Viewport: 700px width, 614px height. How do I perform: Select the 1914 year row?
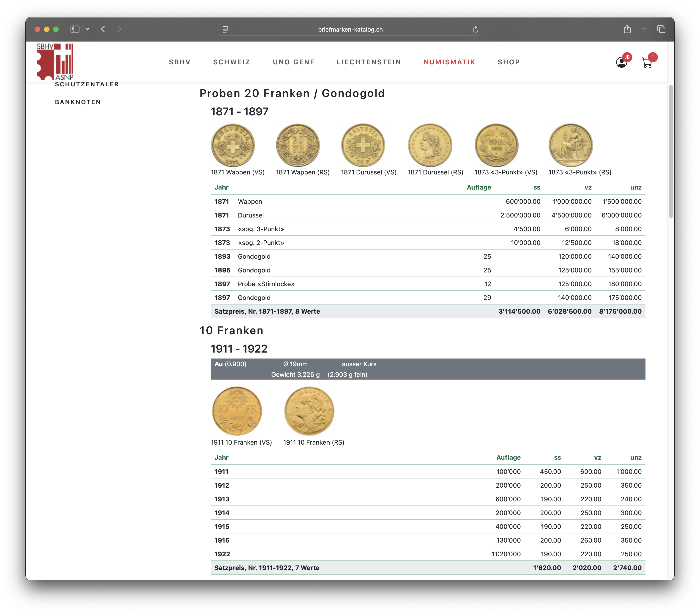tap(428, 513)
